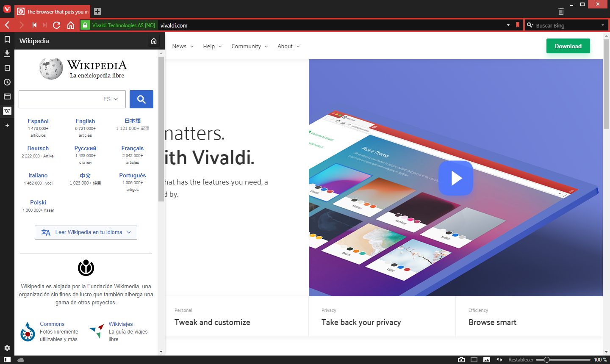The image size is (610, 364).
Task: Go forward to the next page
Action: click(21, 25)
